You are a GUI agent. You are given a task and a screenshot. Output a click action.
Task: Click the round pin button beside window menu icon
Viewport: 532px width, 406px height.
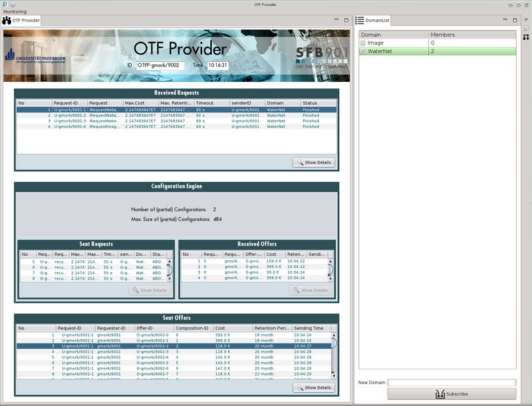click(13, 5)
